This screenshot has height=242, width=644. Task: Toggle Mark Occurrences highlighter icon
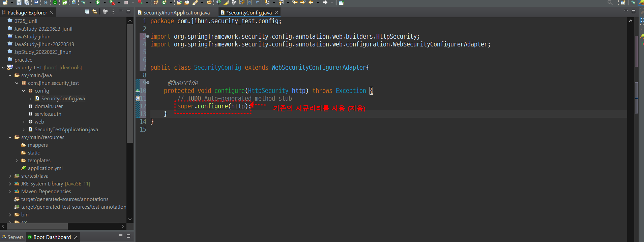[x=226, y=3]
